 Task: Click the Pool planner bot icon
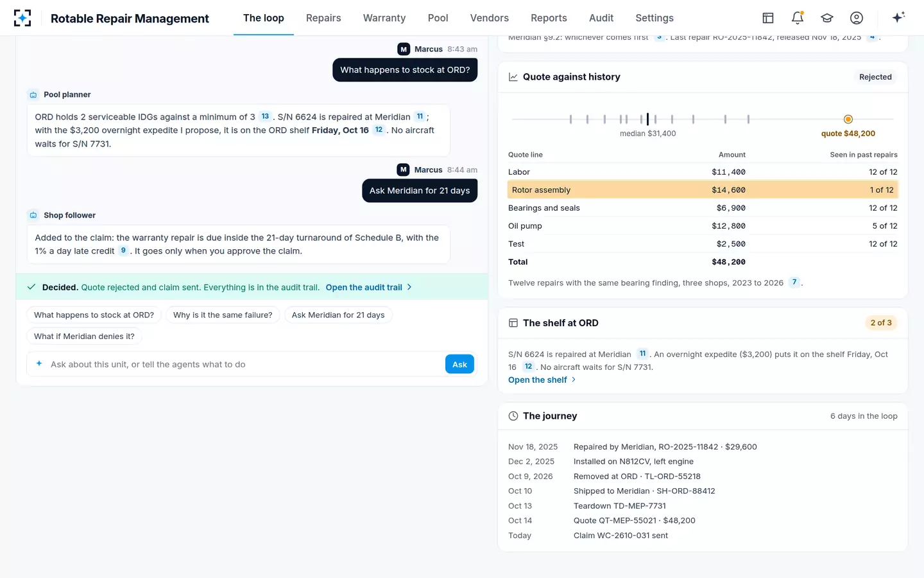pos(33,94)
